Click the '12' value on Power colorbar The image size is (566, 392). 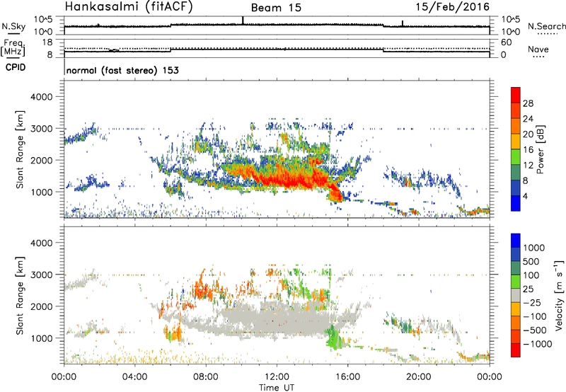528,166
